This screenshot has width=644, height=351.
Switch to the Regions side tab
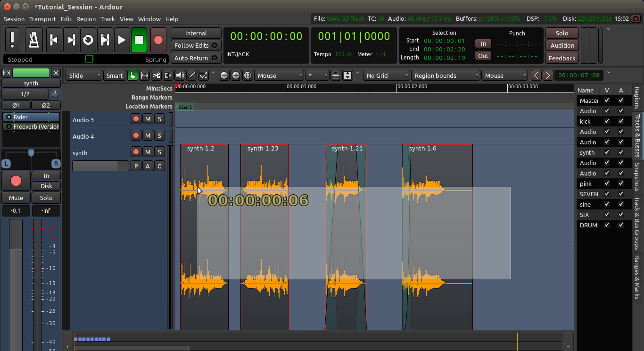[637, 98]
